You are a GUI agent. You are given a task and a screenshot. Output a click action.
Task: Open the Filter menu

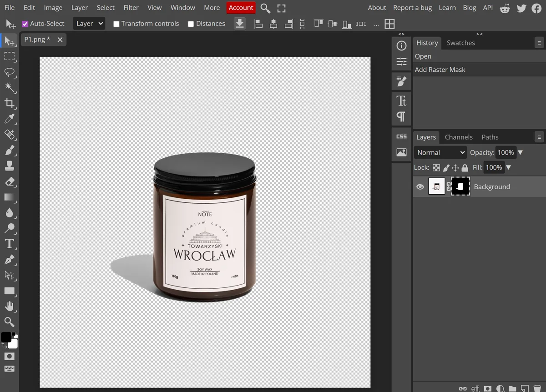coord(131,8)
